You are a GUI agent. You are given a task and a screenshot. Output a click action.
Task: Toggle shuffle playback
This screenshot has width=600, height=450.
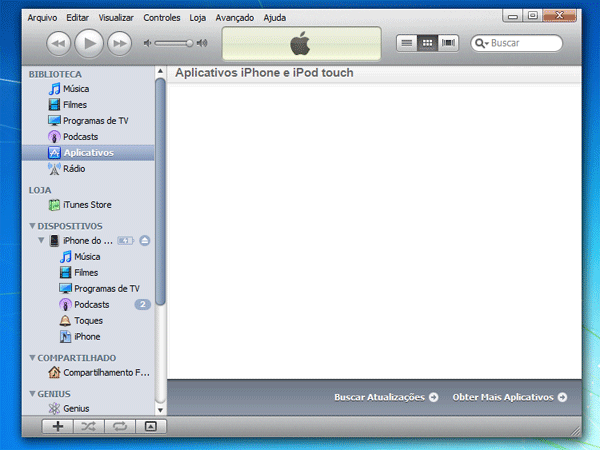point(88,426)
